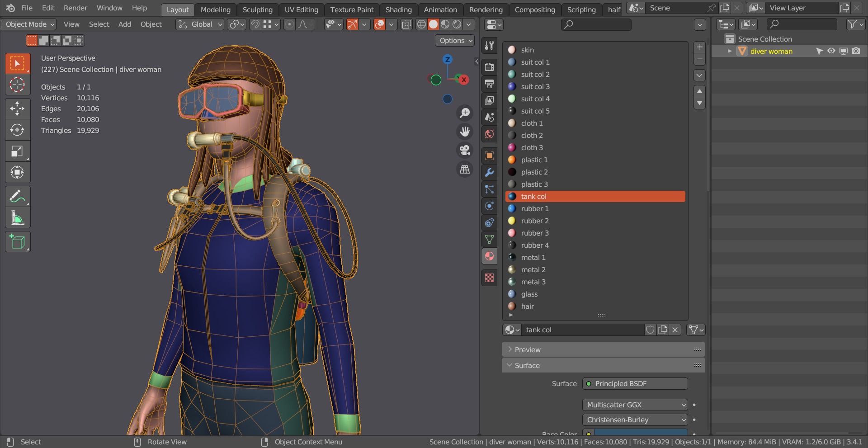This screenshot has width=868, height=448.
Task: Open the Object Mode dropdown
Action: coord(29,24)
